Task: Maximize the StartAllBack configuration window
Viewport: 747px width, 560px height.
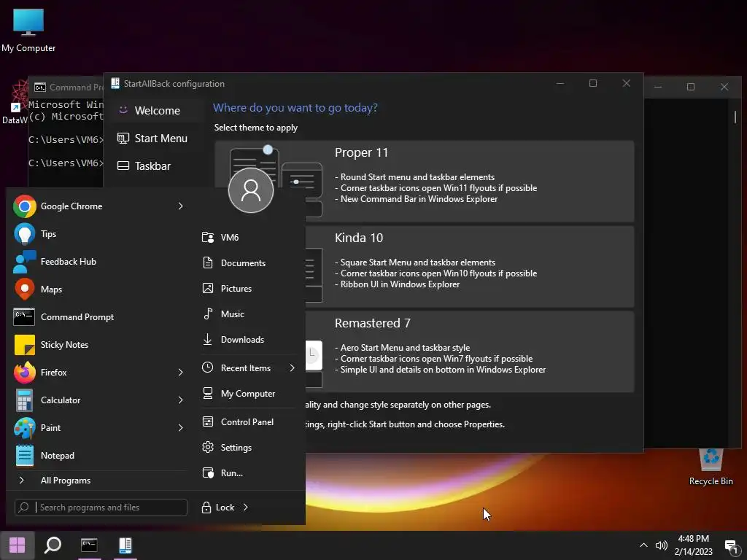Action: point(593,83)
